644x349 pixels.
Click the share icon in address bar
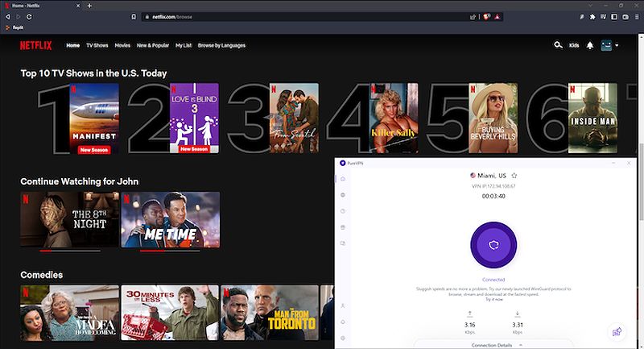coord(473,17)
